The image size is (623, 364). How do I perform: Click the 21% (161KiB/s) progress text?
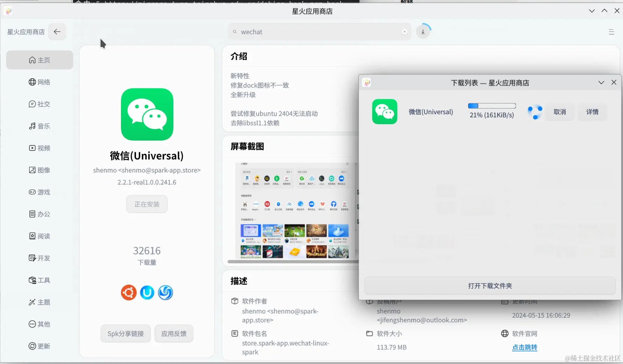tap(492, 115)
